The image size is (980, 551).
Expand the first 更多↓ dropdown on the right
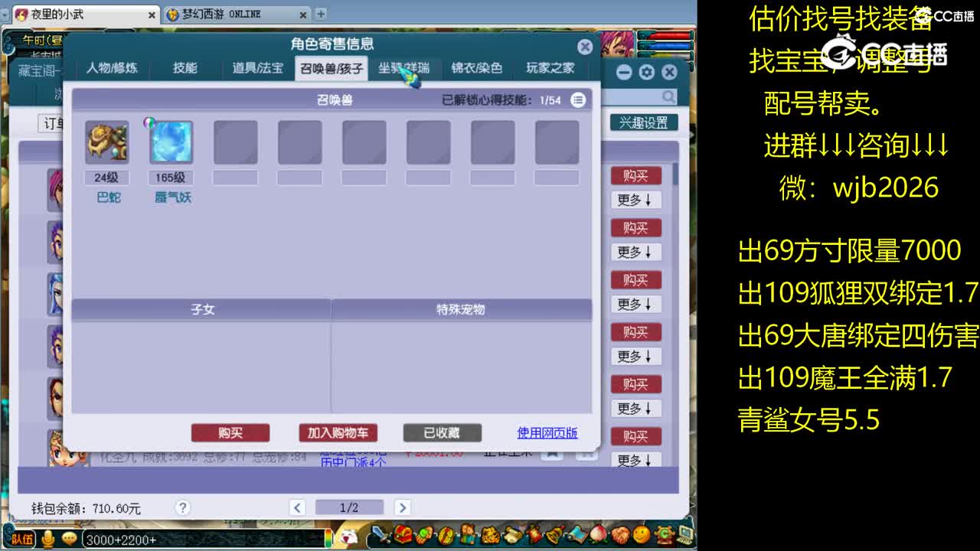click(x=636, y=200)
